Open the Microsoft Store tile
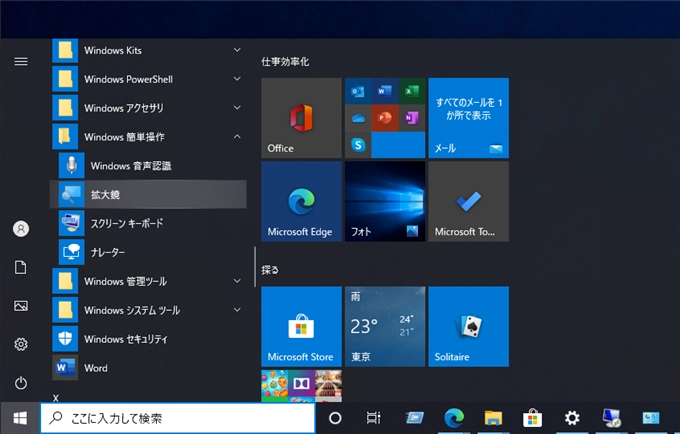Screen dimensions: 680x434 tap(301, 326)
